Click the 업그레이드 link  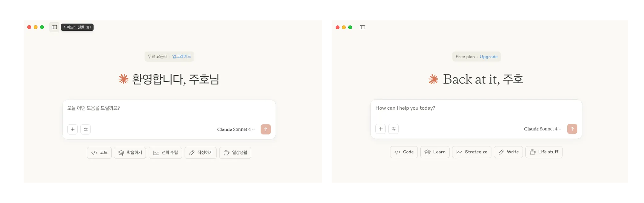click(182, 57)
